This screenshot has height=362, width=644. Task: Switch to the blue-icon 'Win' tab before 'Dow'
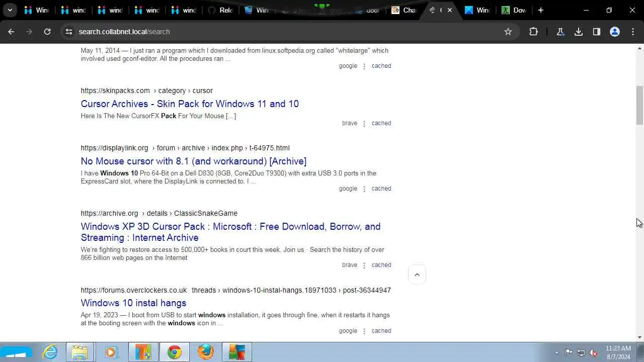477,10
